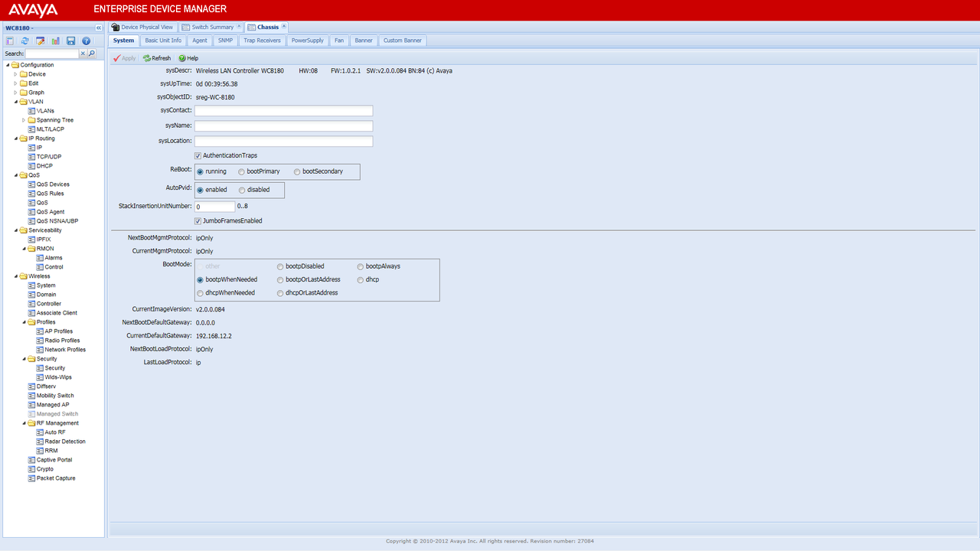Open Captive Portal tree item
Viewport: 980px width, 551px height.
click(x=54, y=460)
